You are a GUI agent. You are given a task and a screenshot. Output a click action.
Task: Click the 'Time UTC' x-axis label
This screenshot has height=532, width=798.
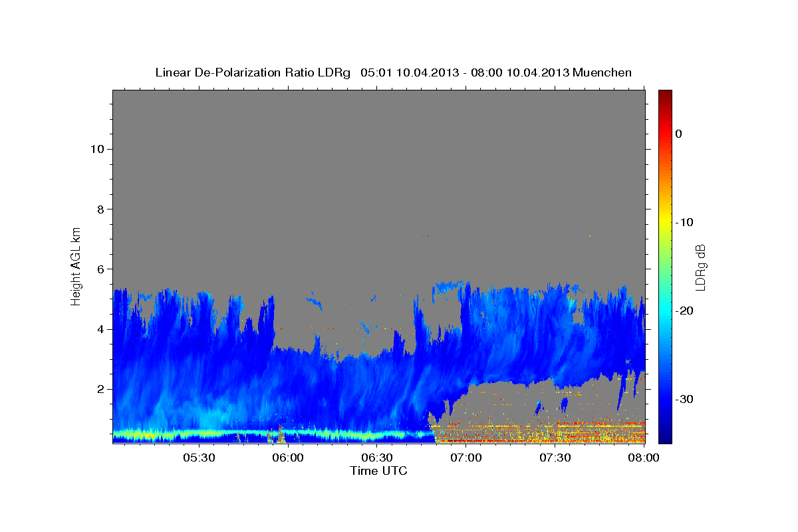pos(378,471)
